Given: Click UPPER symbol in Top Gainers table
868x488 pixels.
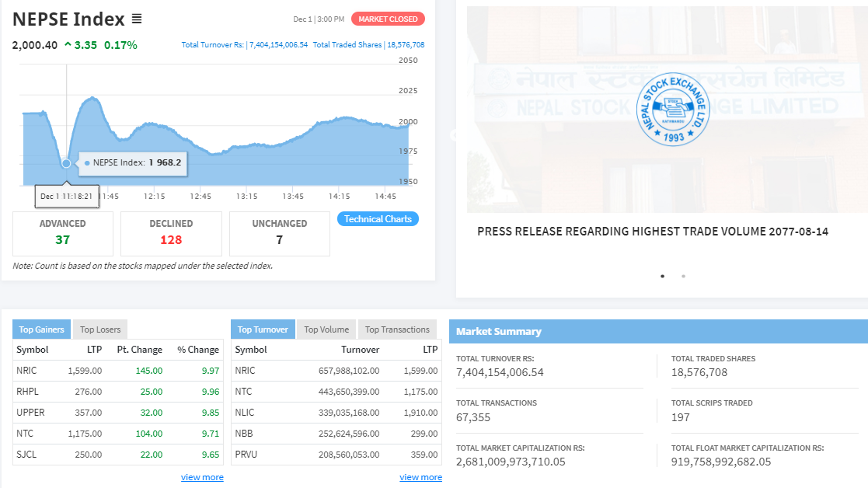Looking at the screenshot, I should [30, 413].
